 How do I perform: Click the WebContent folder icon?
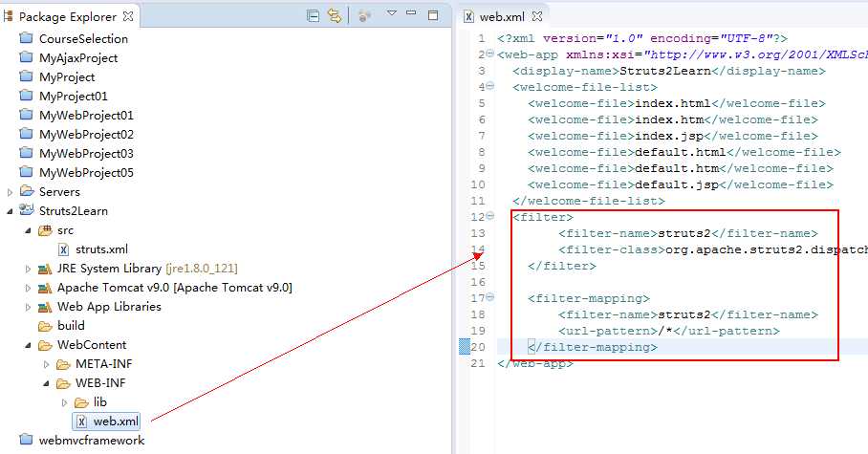[x=45, y=345]
